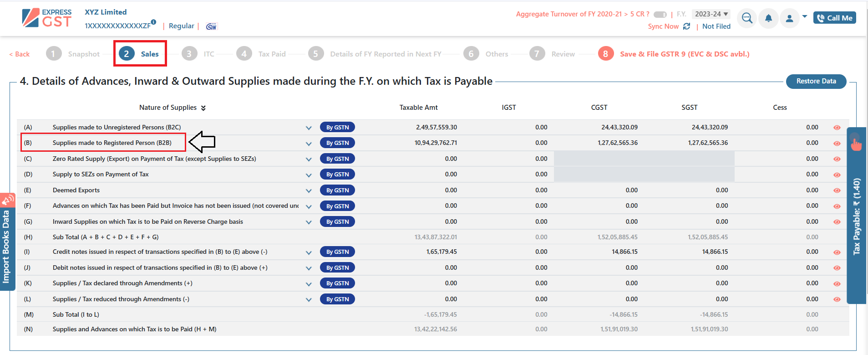This screenshot has width=868, height=355.
Task: Go to step 3 ITC
Action: click(x=198, y=54)
